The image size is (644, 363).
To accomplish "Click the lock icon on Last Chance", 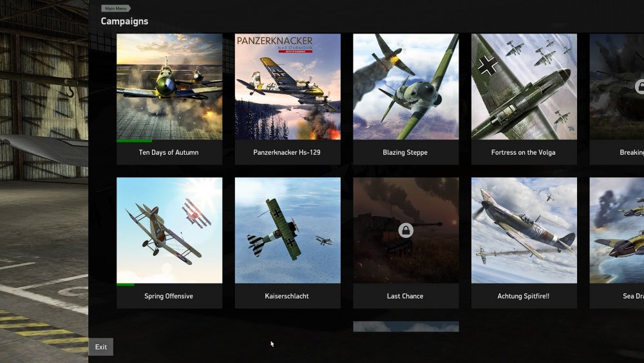I will pos(406,230).
